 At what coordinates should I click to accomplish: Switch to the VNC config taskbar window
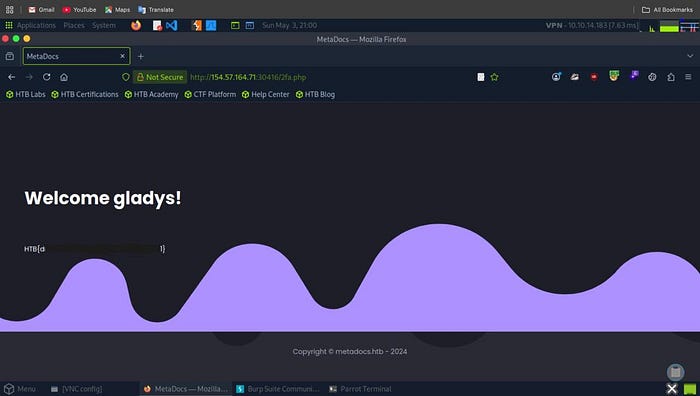pos(77,389)
